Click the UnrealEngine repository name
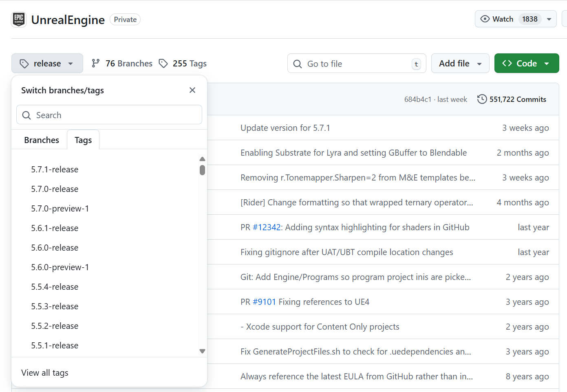 [x=68, y=20]
